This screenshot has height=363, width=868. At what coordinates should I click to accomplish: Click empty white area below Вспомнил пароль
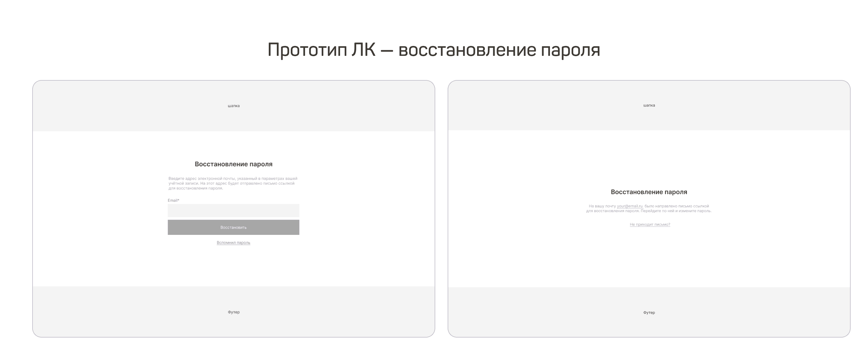click(233, 267)
